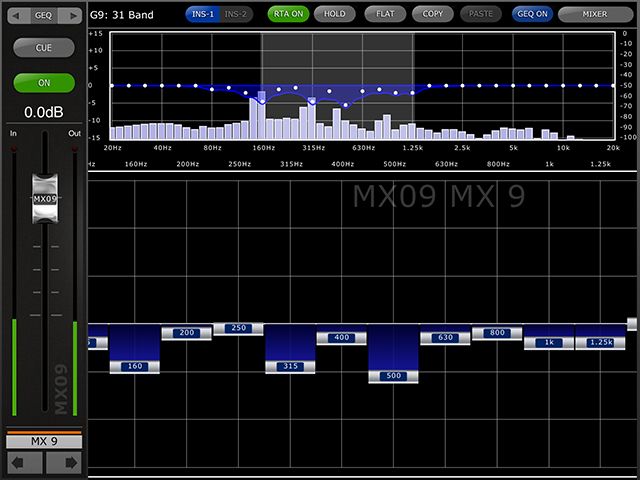Enable CUE for the channel

43,48
